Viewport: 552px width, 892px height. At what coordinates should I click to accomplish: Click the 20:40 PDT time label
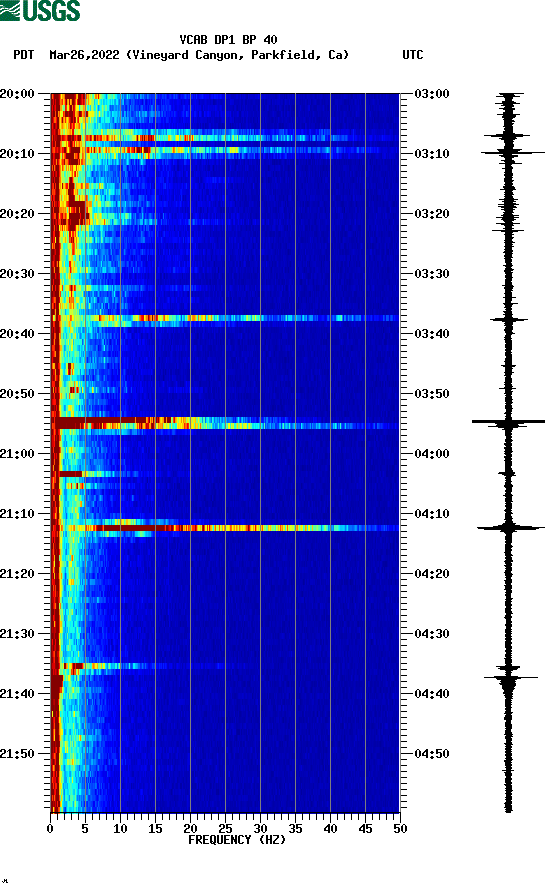point(17,334)
